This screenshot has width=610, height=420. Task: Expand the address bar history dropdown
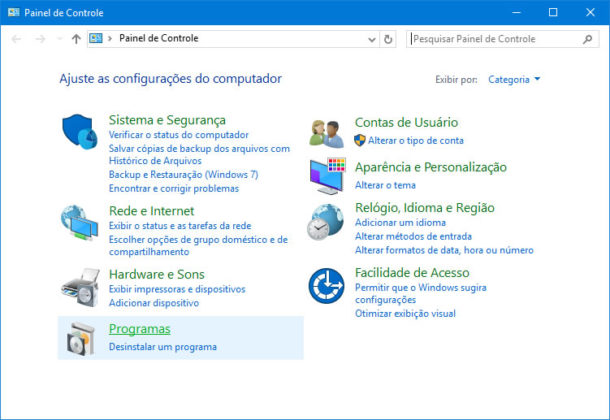(x=372, y=39)
